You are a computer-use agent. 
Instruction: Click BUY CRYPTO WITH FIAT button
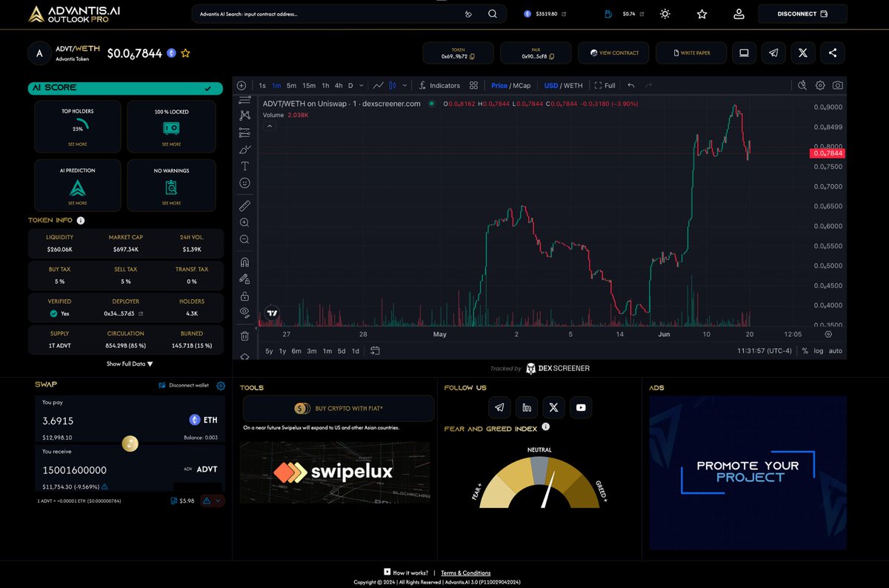[x=339, y=408]
